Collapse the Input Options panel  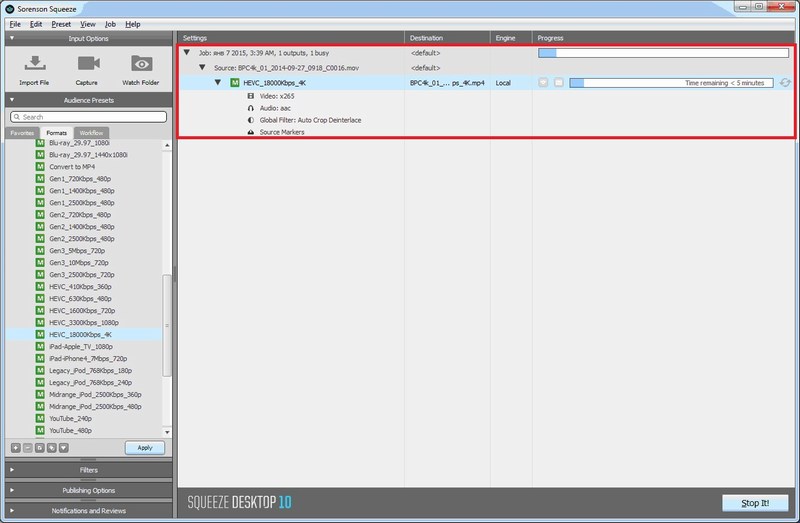point(12,38)
